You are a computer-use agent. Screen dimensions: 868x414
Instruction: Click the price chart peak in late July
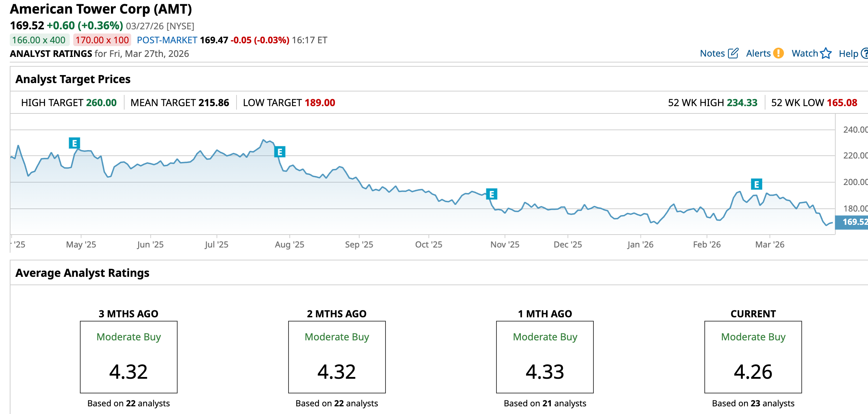click(263, 140)
